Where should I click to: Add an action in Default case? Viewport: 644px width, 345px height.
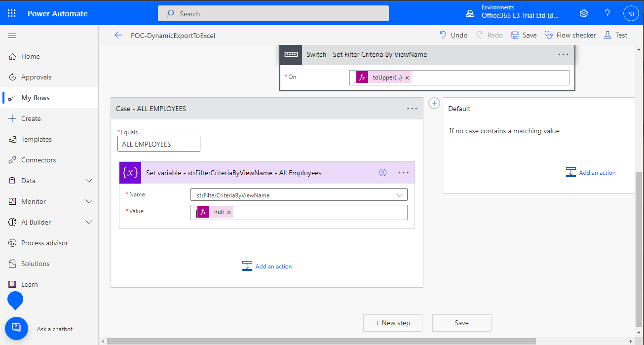(x=591, y=173)
